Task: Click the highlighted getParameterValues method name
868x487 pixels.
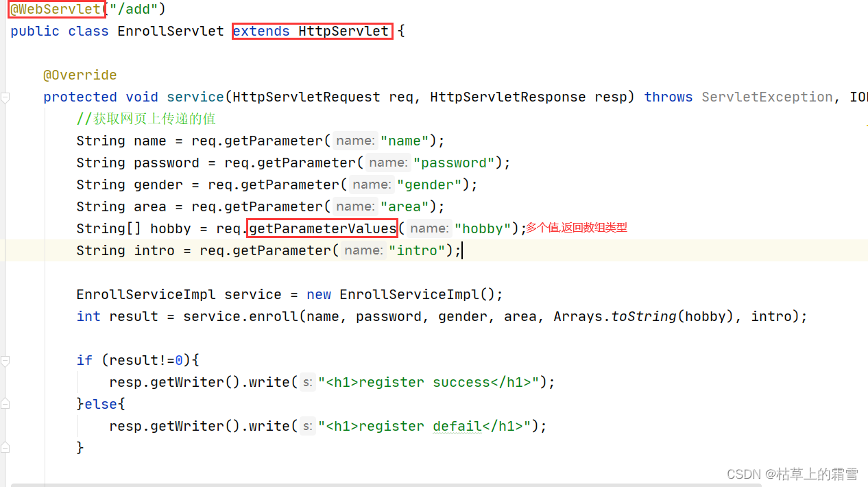Action: [322, 228]
